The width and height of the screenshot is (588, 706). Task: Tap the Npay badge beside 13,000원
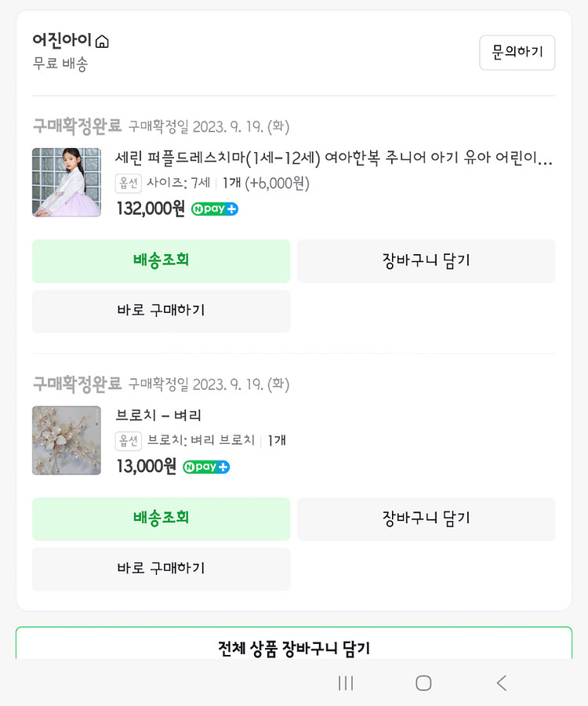point(206,468)
